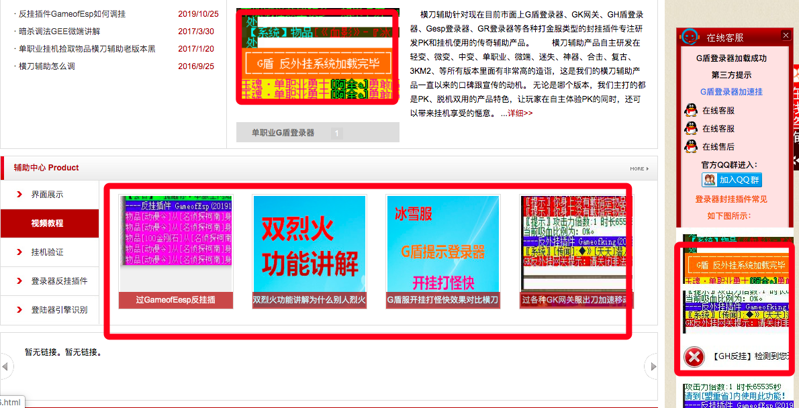Click the 辅助中心 Product section heading
Screen dimensions: 799x408
pos(46,168)
